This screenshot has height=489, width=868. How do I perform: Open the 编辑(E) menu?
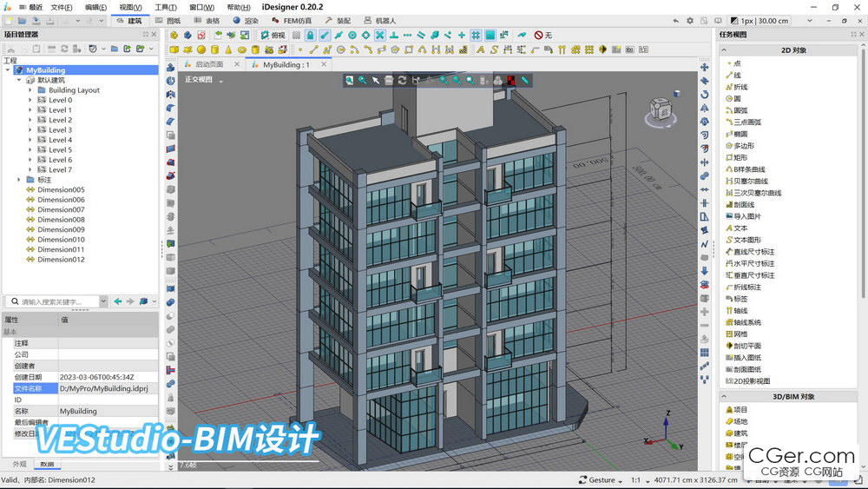click(95, 7)
